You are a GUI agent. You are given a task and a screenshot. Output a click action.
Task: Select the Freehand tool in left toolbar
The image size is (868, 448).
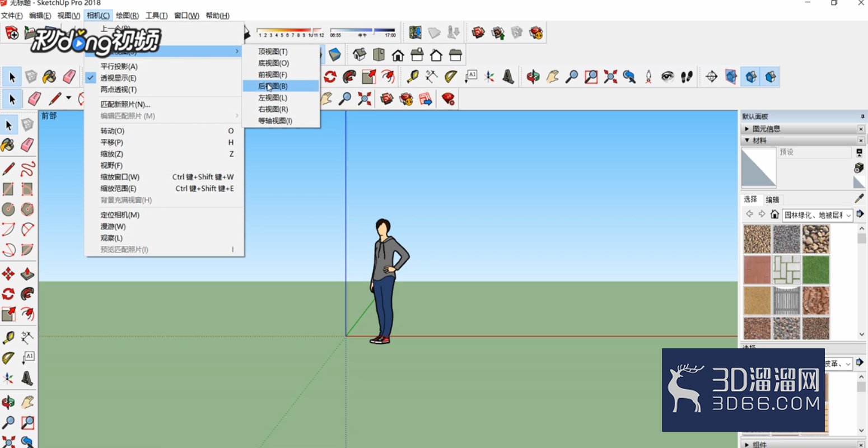pyautogui.click(x=27, y=169)
